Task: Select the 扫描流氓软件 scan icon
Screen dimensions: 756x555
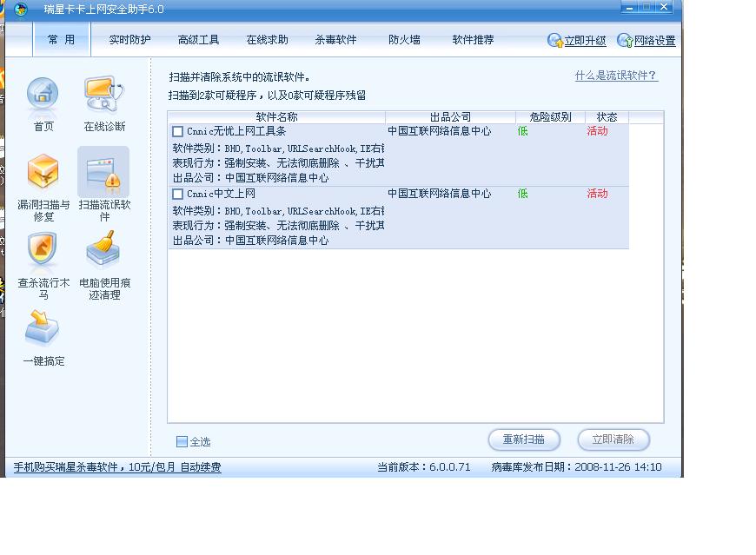Action: [x=103, y=172]
